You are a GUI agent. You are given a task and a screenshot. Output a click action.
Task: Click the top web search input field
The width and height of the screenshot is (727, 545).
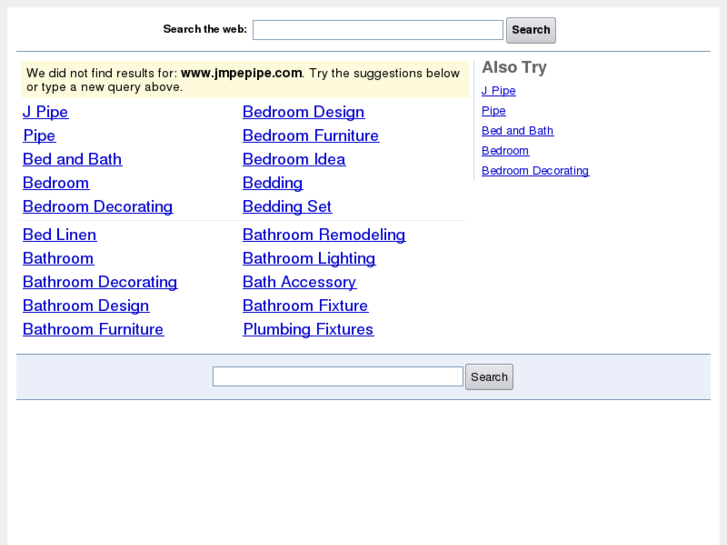pos(377,30)
